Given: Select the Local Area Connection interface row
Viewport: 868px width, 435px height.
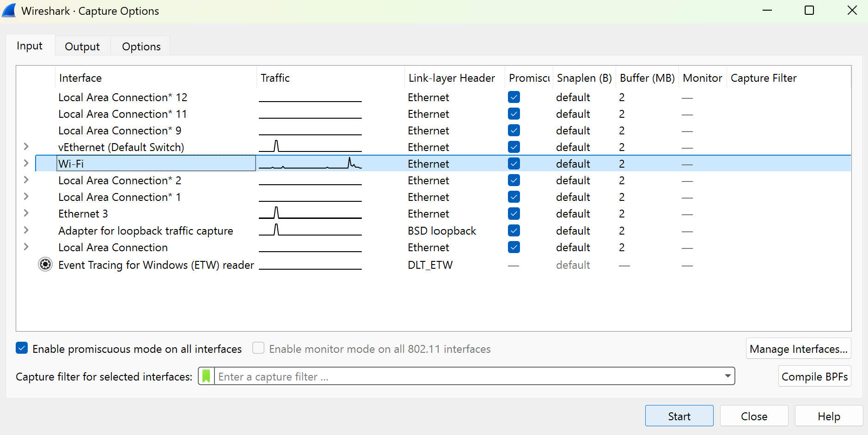Looking at the screenshot, I should tap(113, 247).
